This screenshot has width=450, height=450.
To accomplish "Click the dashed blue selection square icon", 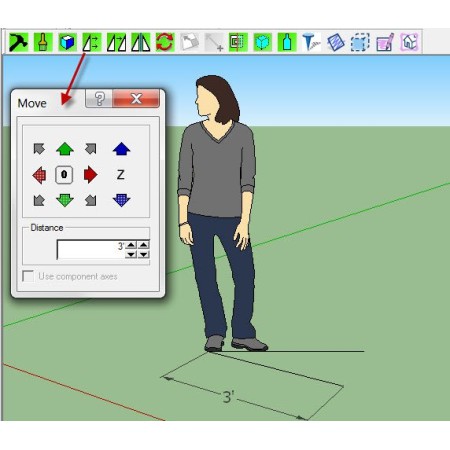I will pos(360,42).
